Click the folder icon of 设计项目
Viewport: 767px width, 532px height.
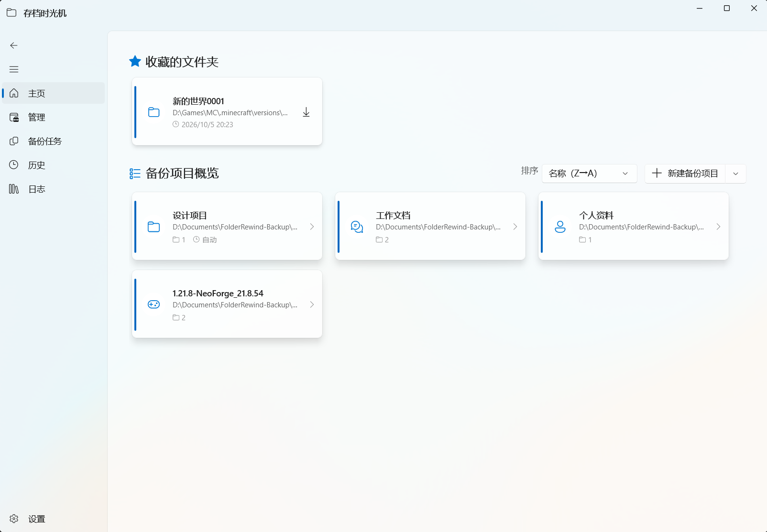(x=154, y=227)
